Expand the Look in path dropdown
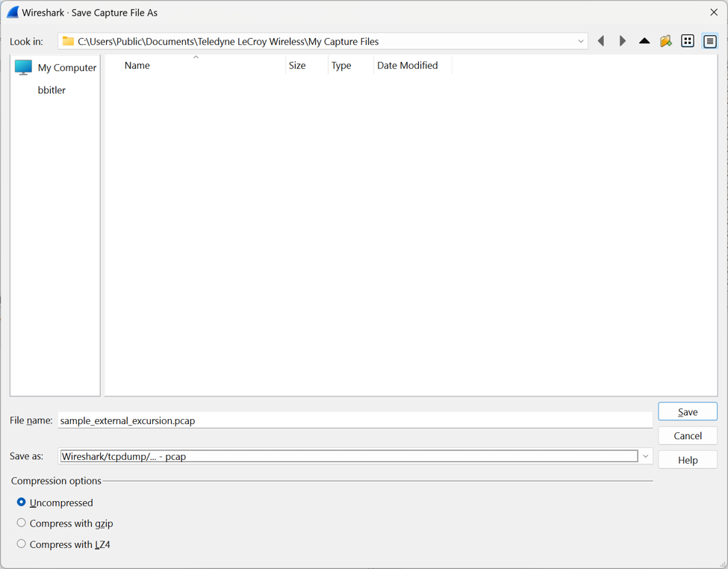728x569 pixels. point(580,41)
